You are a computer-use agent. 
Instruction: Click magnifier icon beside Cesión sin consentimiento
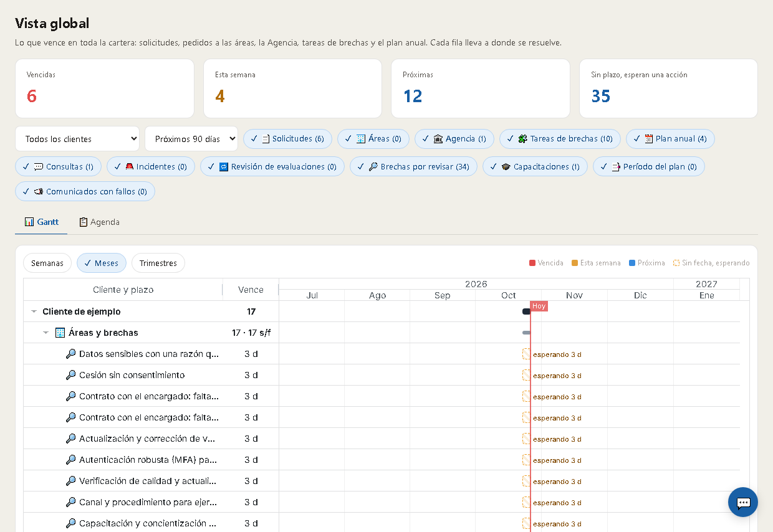click(71, 375)
